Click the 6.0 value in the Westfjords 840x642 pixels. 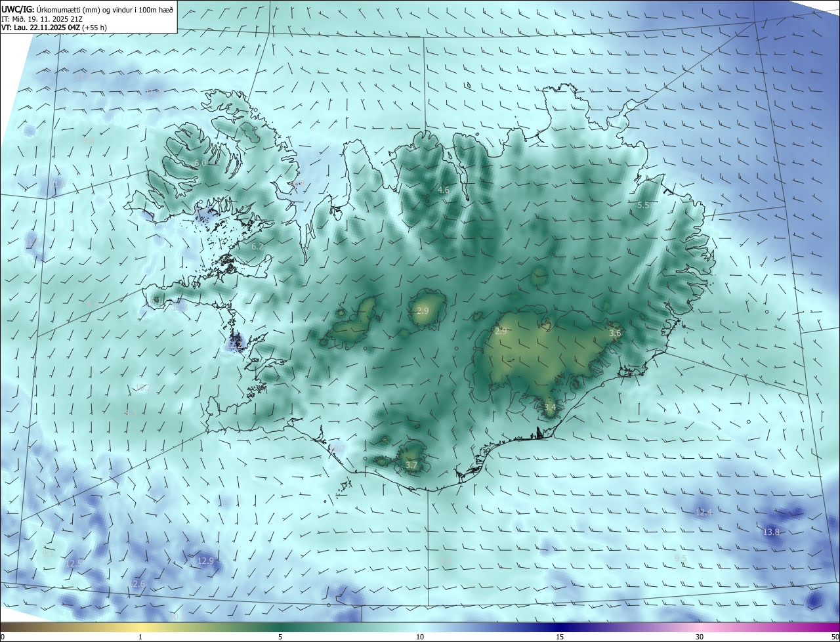(200, 163)
